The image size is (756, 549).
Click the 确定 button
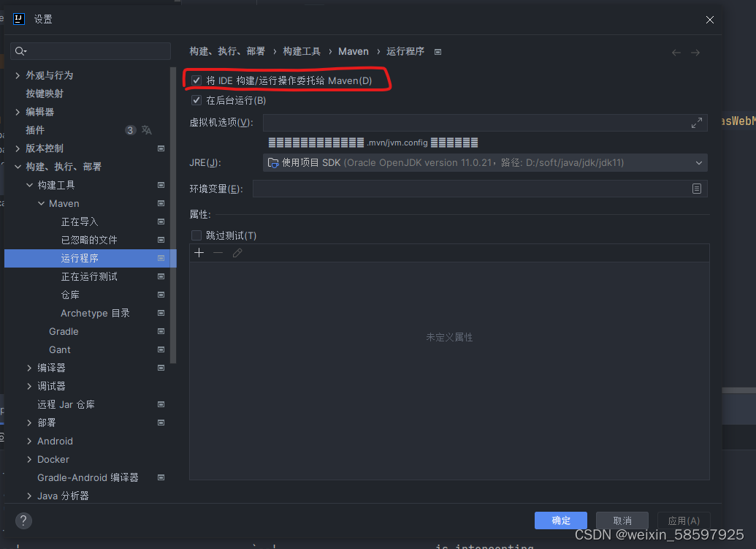click(x=560, y=520)
